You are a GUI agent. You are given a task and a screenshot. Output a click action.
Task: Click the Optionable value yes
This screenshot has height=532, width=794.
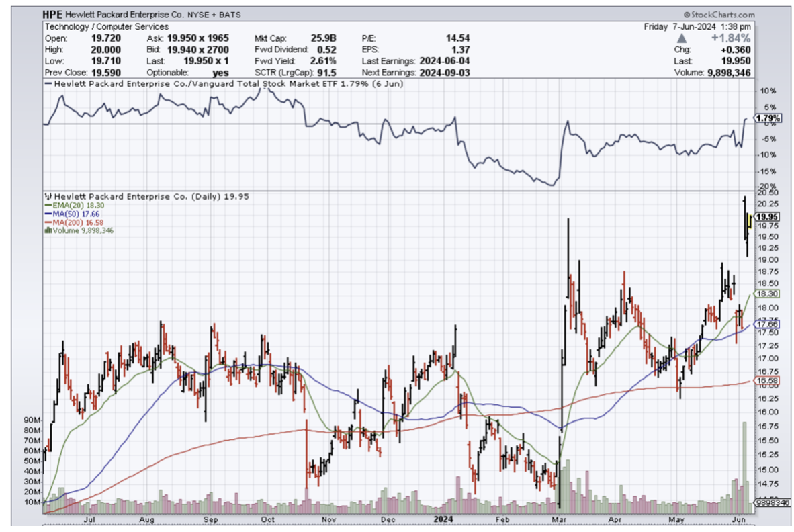pos(221,73)
